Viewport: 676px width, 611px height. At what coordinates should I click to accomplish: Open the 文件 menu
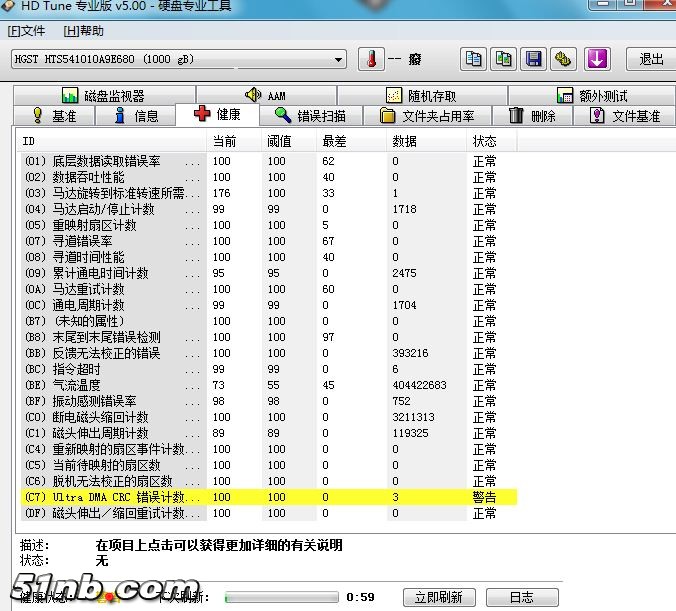pos(27,31)
